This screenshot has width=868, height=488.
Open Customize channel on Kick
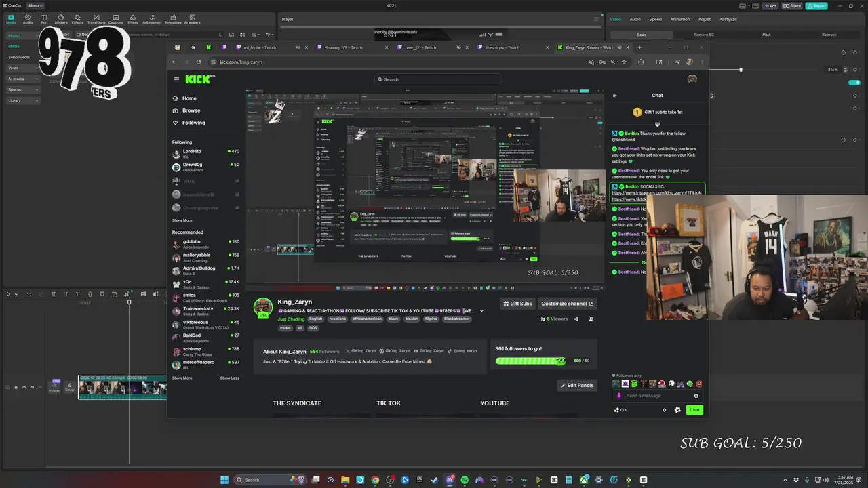click(x=567, y=304)
